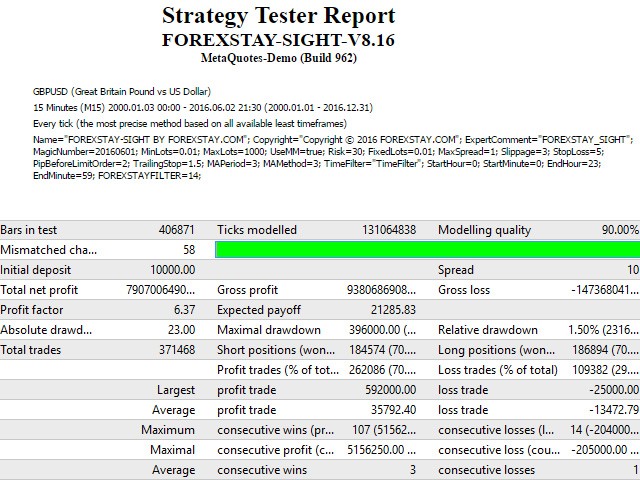Click the Average consecutive losses label
Viewport: 640px width, 480px height.
pyautogui.click(x=487, y=470)
